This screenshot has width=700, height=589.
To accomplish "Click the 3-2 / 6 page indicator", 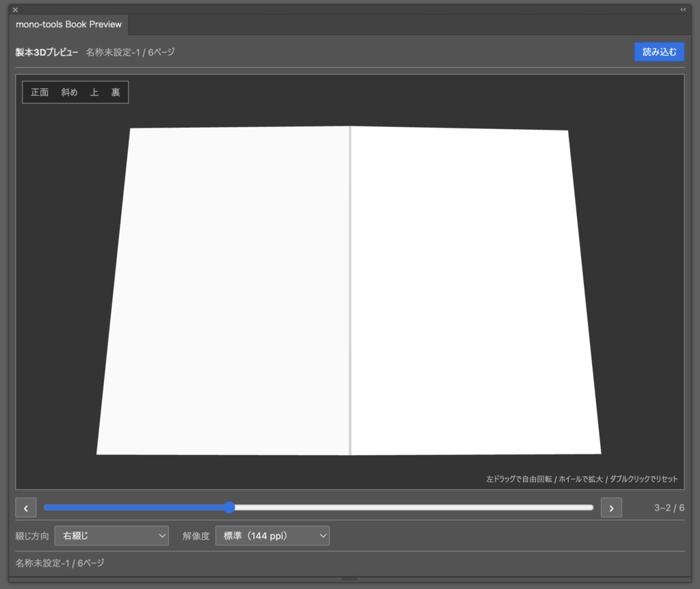I will click(669, 508).
